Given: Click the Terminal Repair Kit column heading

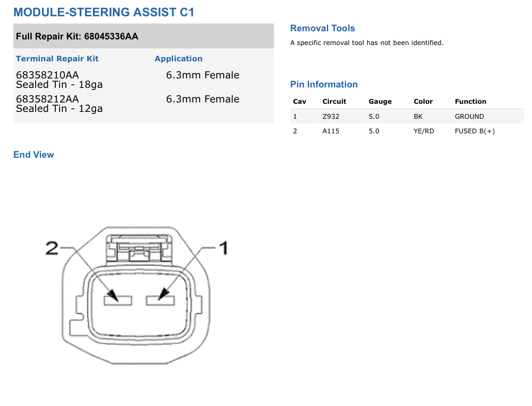Looking at the screenshot, I should (57, 59).
